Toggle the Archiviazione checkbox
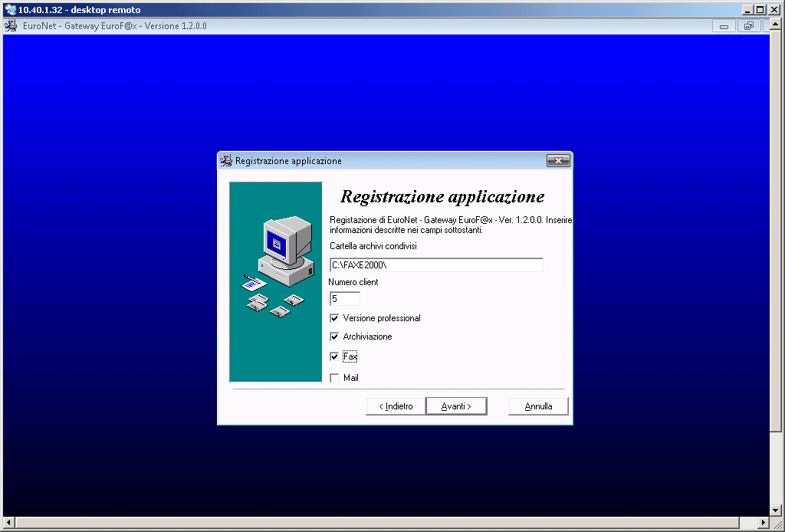 coord(334,337)
